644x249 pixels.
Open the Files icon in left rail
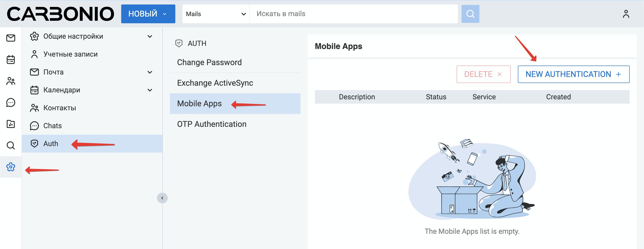point(11,124)
